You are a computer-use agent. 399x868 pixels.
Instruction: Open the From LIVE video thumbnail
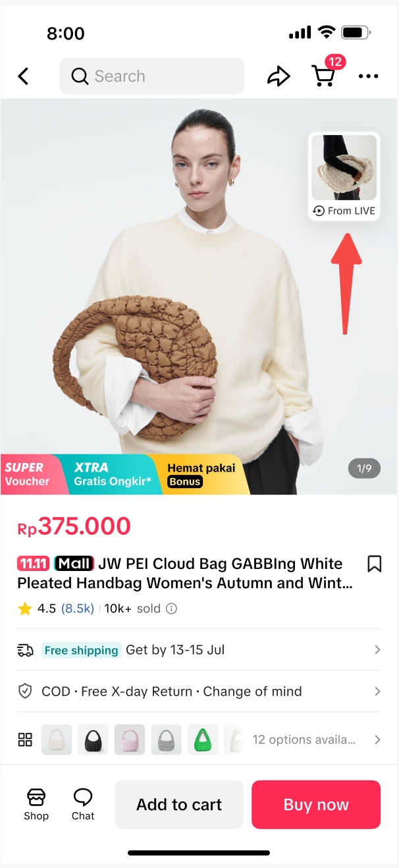pos(344,176)
